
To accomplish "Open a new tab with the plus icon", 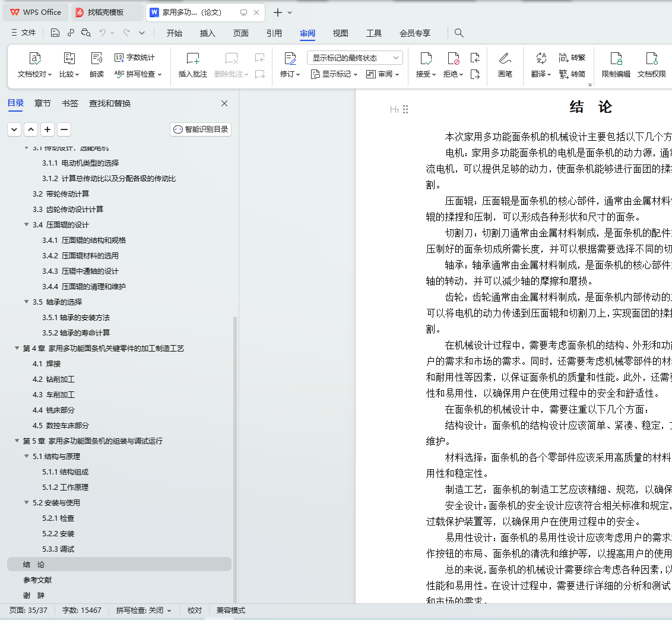I will [x=278, y=12].
